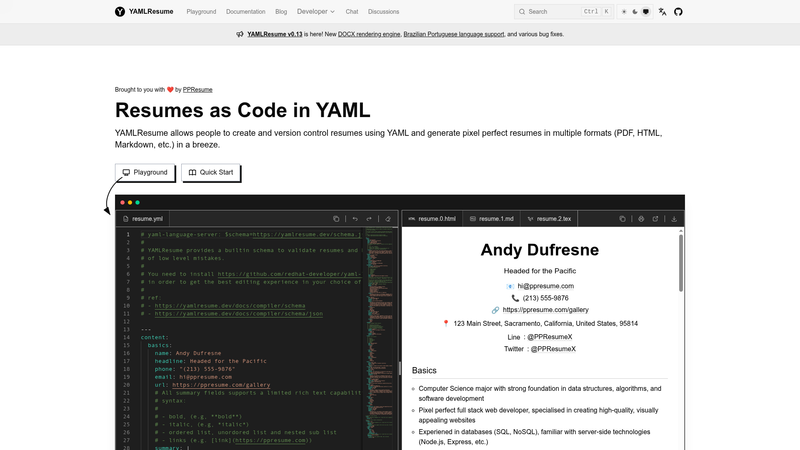Open the language translation switcher
Image resolution: width=800 pixels, height=450 pixels.
662,12
